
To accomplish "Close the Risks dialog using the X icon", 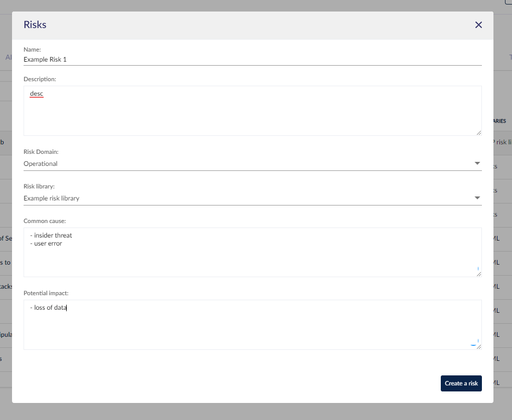I will pos(478,25).
